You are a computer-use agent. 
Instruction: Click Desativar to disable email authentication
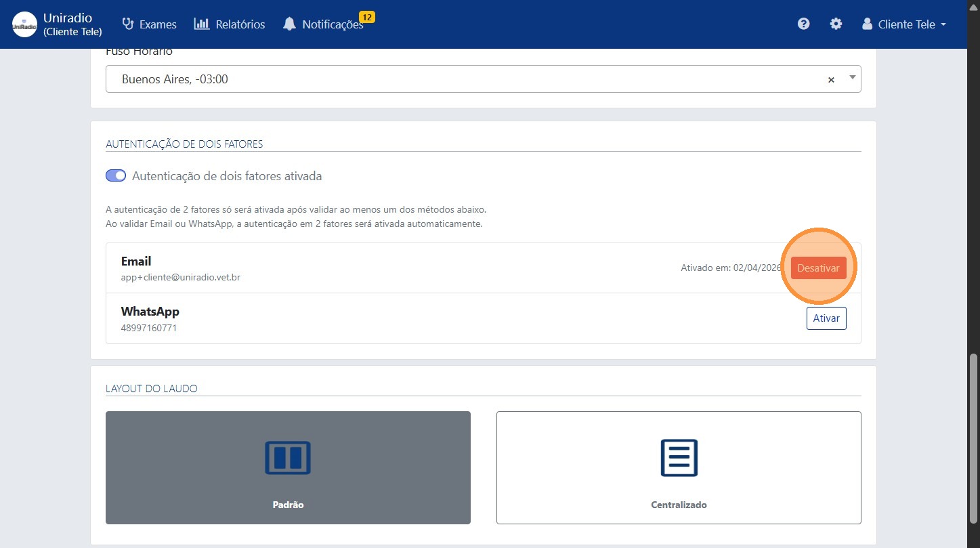pos(818,268)
